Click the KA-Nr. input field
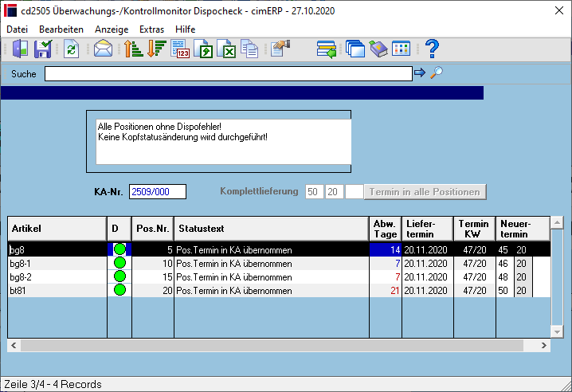This screenshot has width=572, height=392. (158, 192)
